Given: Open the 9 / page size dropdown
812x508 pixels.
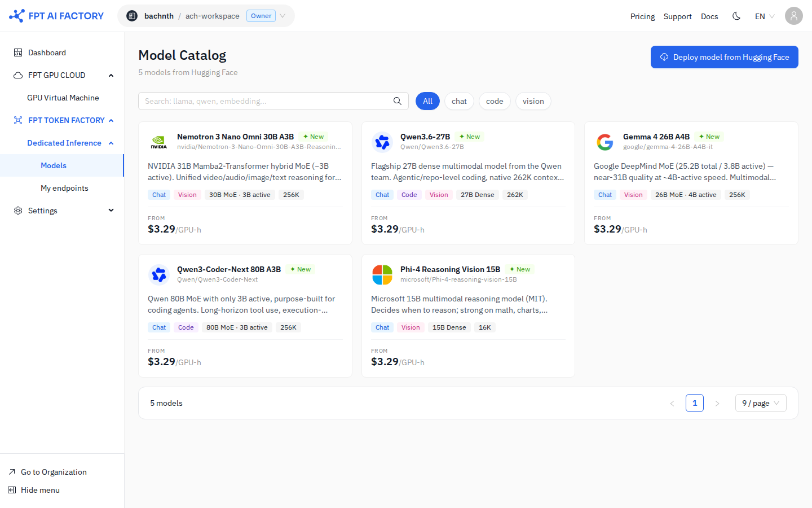Looking at the screenshot, I should click(761, 403).
